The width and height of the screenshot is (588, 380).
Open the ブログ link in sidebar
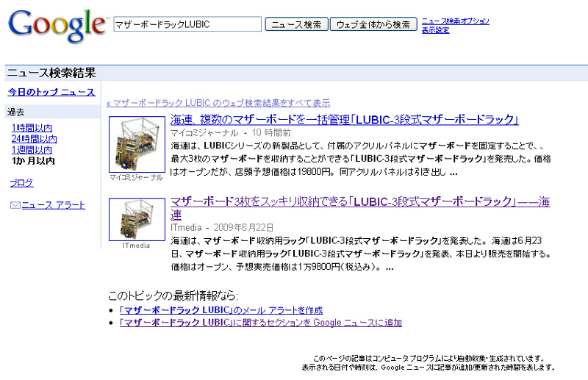(x=21, y=183)
